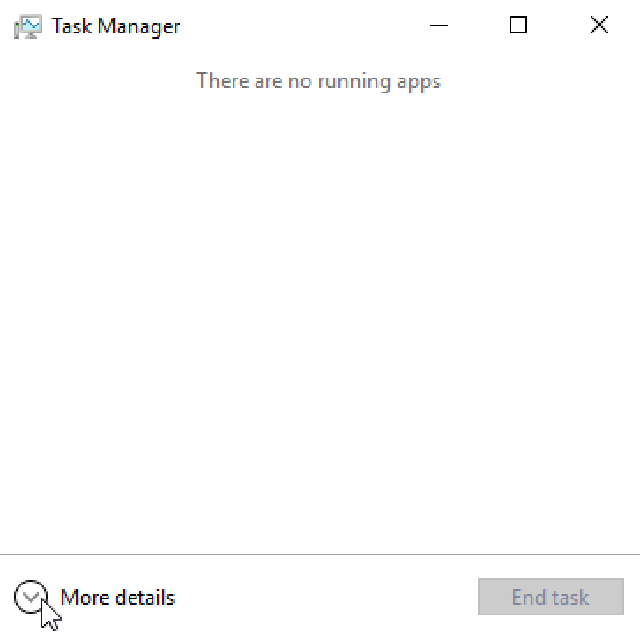Select the greyed-out End task control

(x=550, y=598)
